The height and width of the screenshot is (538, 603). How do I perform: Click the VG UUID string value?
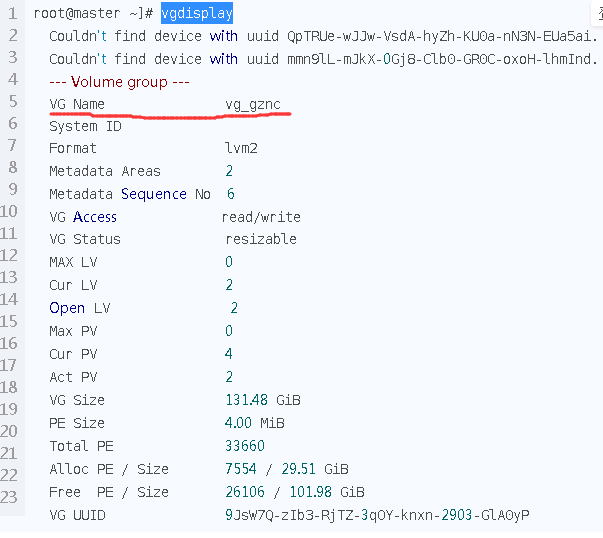(377, 515)
